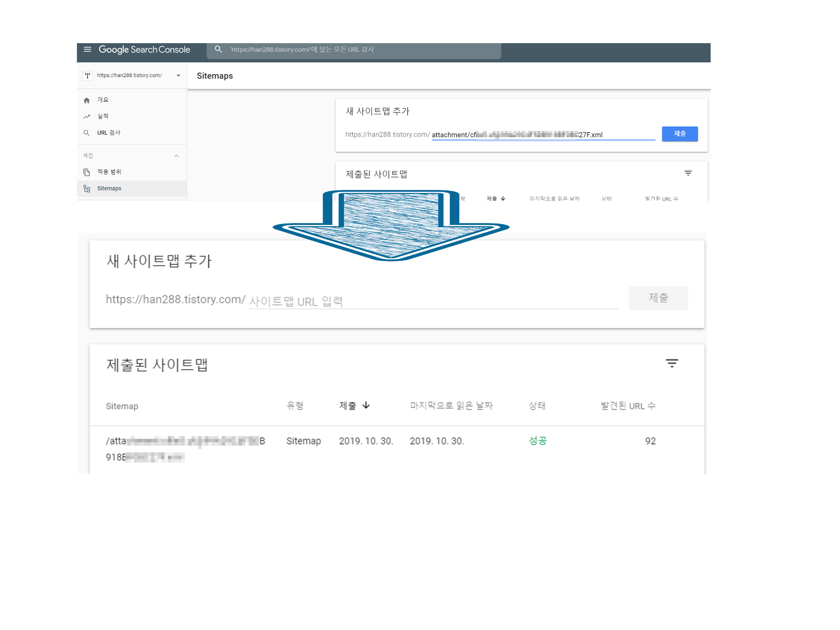Click the search magnifier icon in header
The height and width of the screenshot is (630, 840).
pyautogui.click(x=218, y=49)
